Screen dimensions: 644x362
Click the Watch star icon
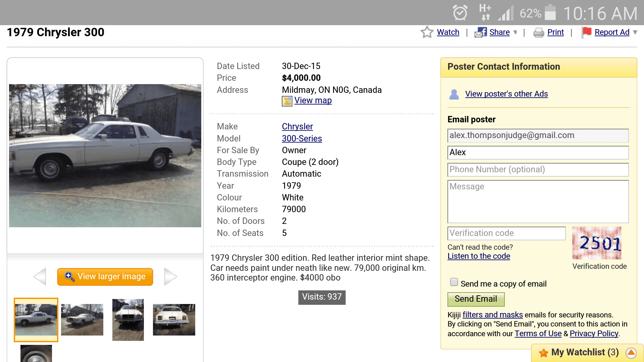(427, 32)
